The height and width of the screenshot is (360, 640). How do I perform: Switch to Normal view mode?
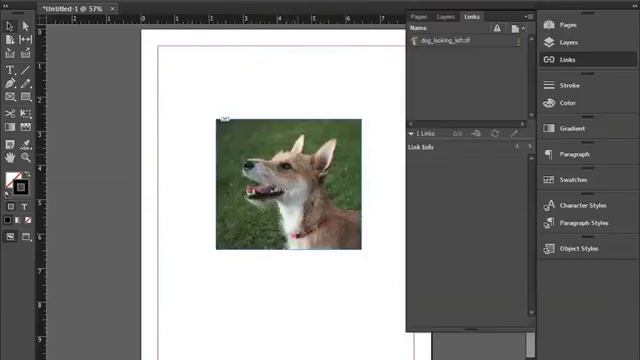point(10,237)
